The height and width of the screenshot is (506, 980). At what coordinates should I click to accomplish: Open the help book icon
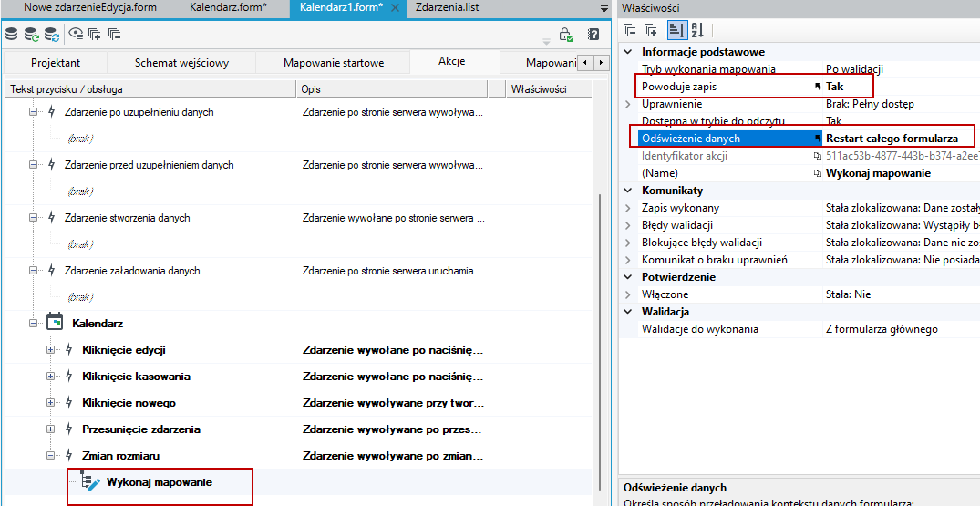click(593, 34)
